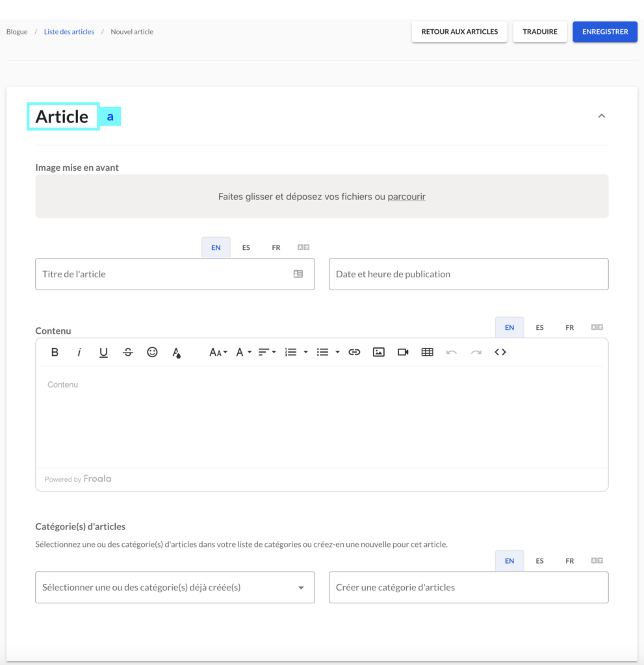644x665 pixels.
Task: Insert an image into the content
Action: click(x=379, y=352)
